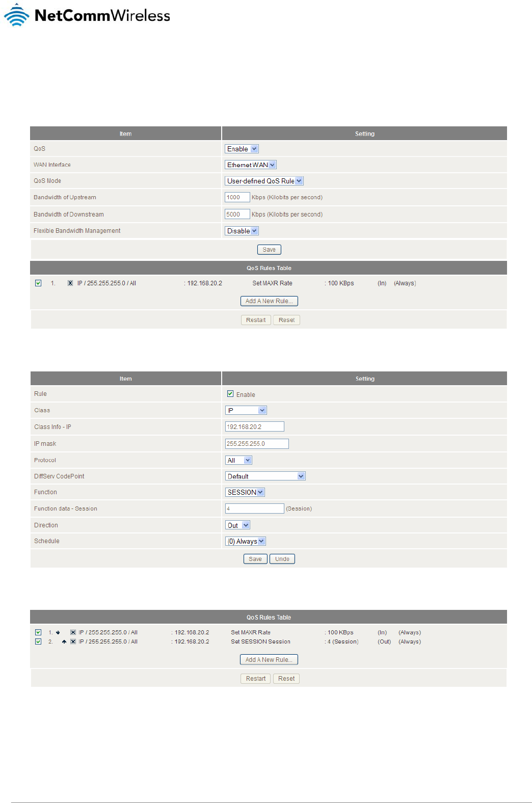
Task: Click the 'Protocol' label
Action: [x=45, y=460]
